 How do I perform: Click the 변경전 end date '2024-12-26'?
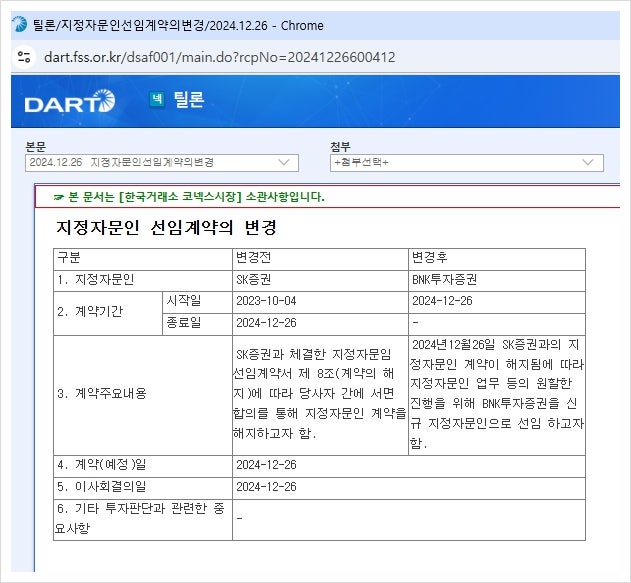tap(266, 323)
